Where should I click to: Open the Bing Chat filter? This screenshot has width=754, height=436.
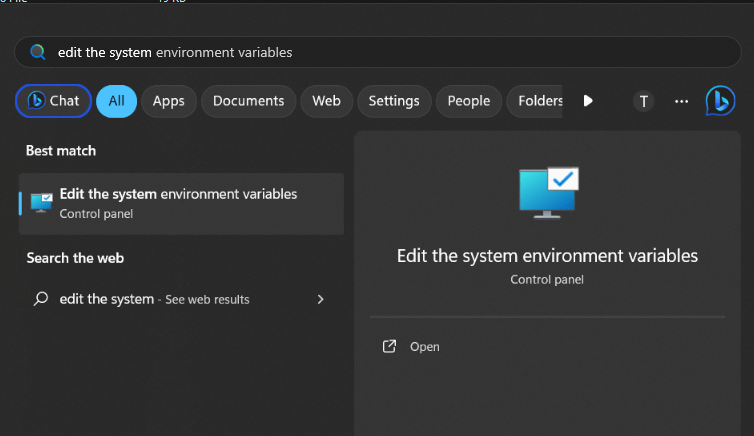click(x=53, y=101)
